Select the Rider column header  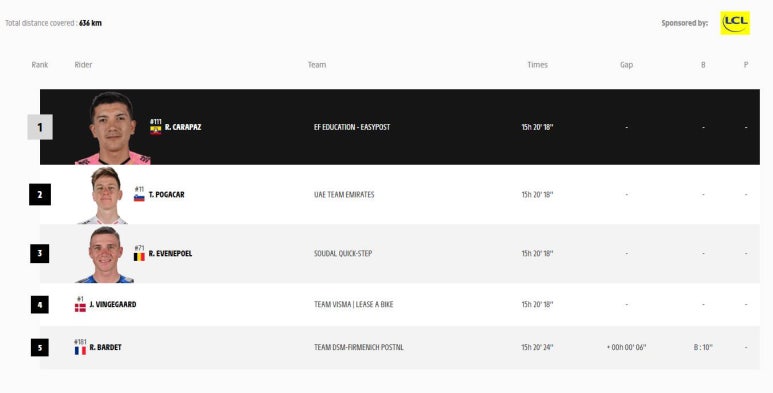(x=83, y=65)
